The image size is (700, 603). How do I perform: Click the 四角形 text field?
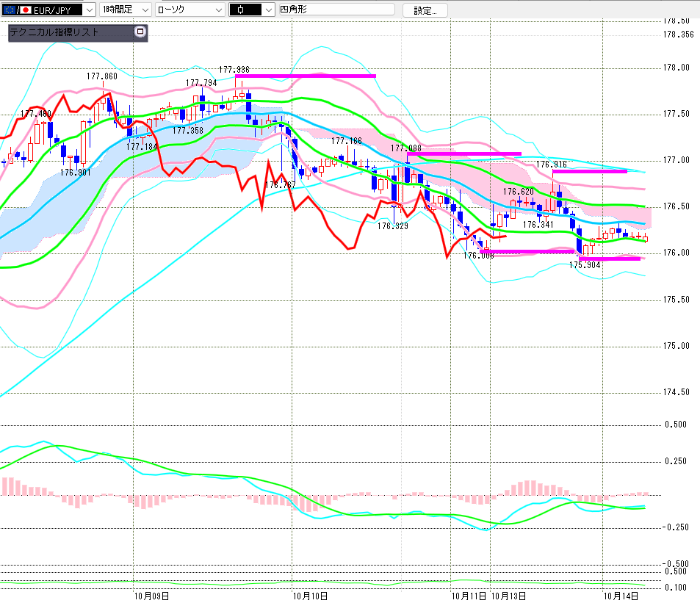(336, 10)
